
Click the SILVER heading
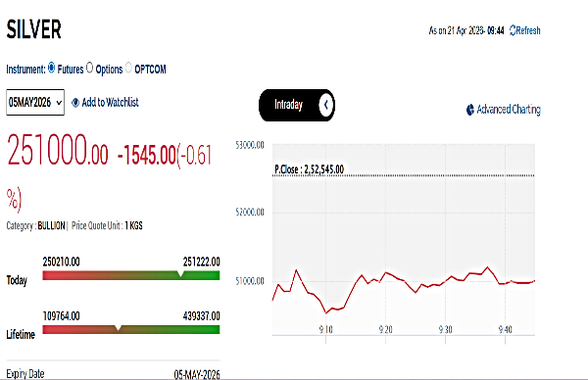coord(33,29)
